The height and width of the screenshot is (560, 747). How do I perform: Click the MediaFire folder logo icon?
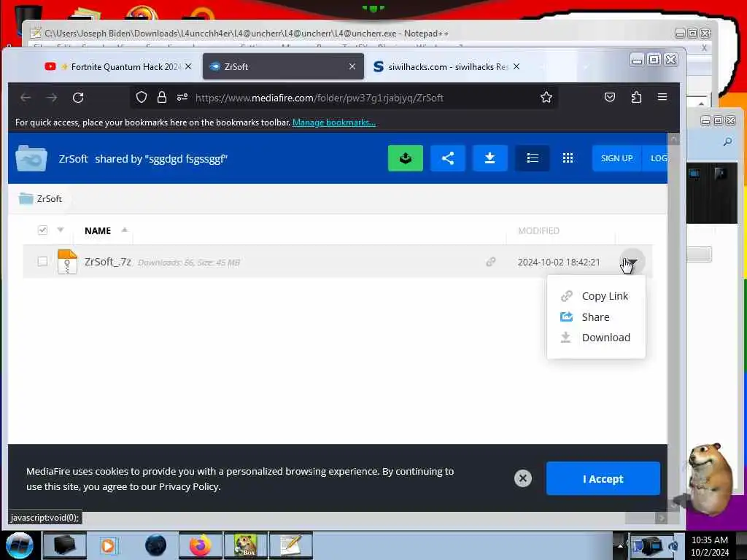tap(31, 158)
